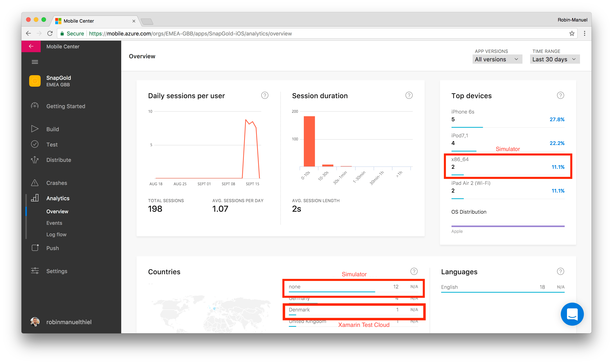The height and width of the screenshot is (364, 613).
Task: Click the Distribute icon in sidebar
Action: point(35,160)
